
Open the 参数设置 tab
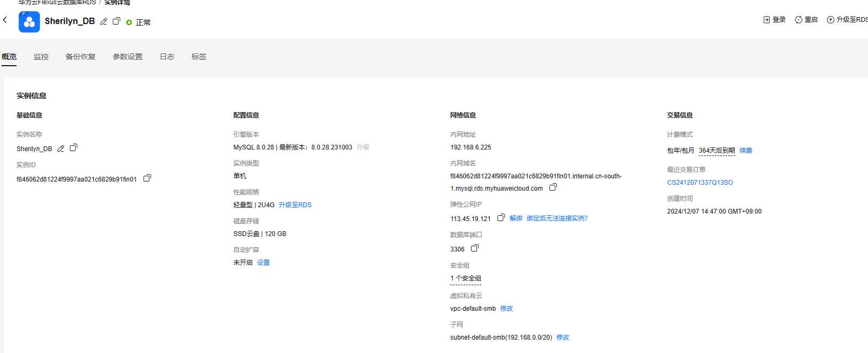(x=128, y=57)
